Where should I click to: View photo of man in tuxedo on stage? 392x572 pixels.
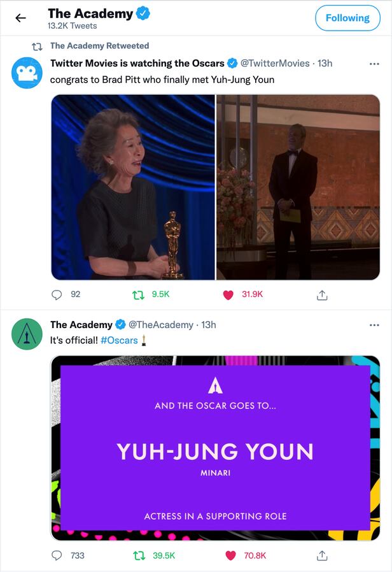pyautogui.click(x=298, y=187)
